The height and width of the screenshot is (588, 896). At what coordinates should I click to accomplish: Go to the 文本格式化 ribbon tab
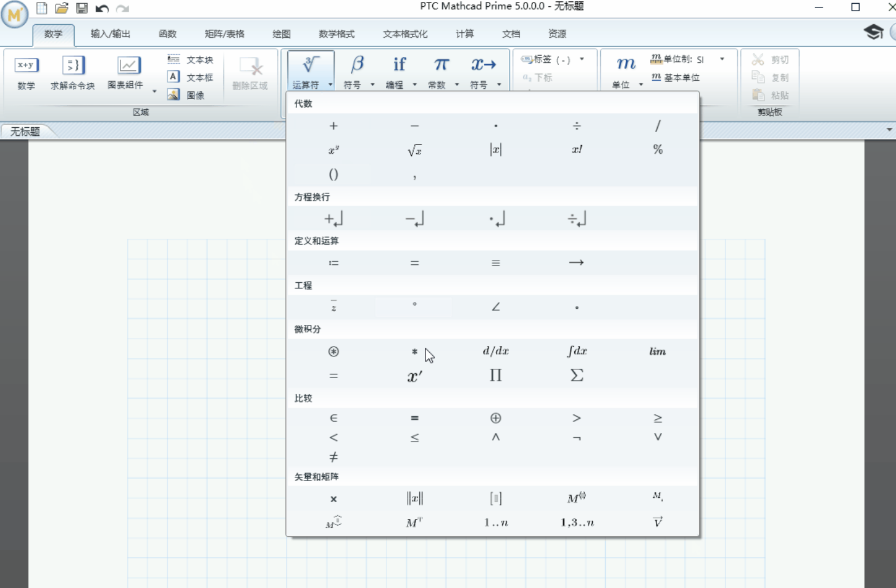coord(405,34)
